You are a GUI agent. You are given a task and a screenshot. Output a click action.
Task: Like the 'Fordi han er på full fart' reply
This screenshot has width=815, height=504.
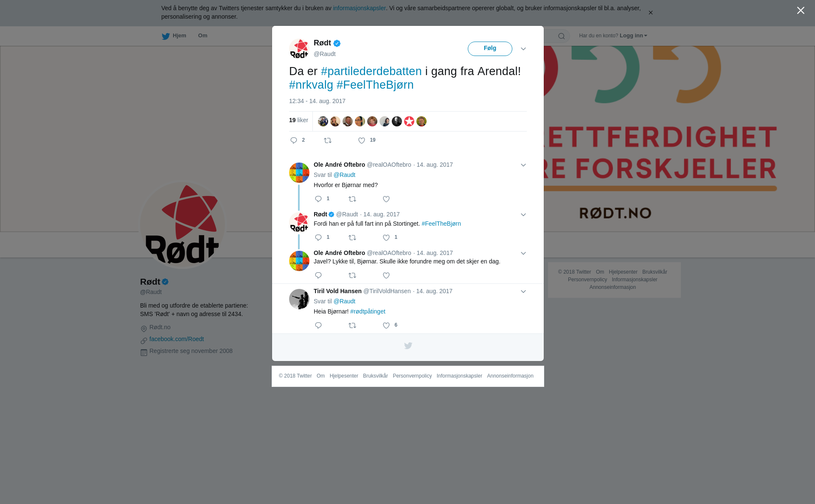[386, 238]
